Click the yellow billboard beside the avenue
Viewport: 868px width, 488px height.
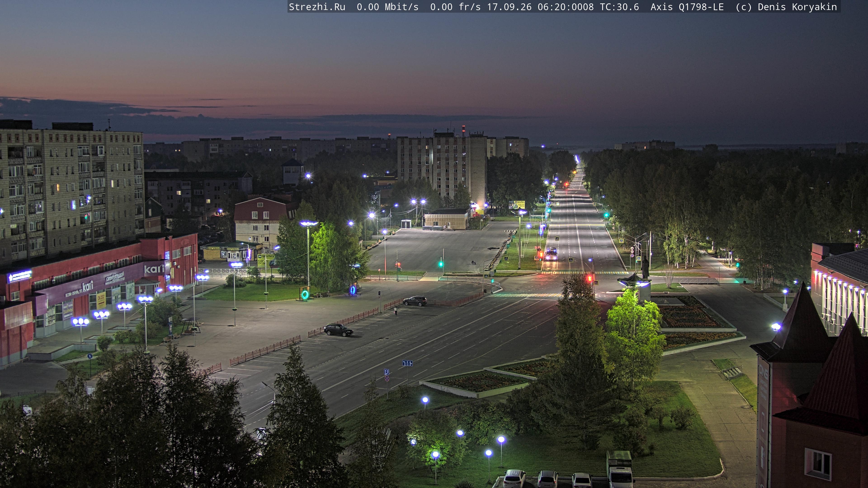pos(517,204)
